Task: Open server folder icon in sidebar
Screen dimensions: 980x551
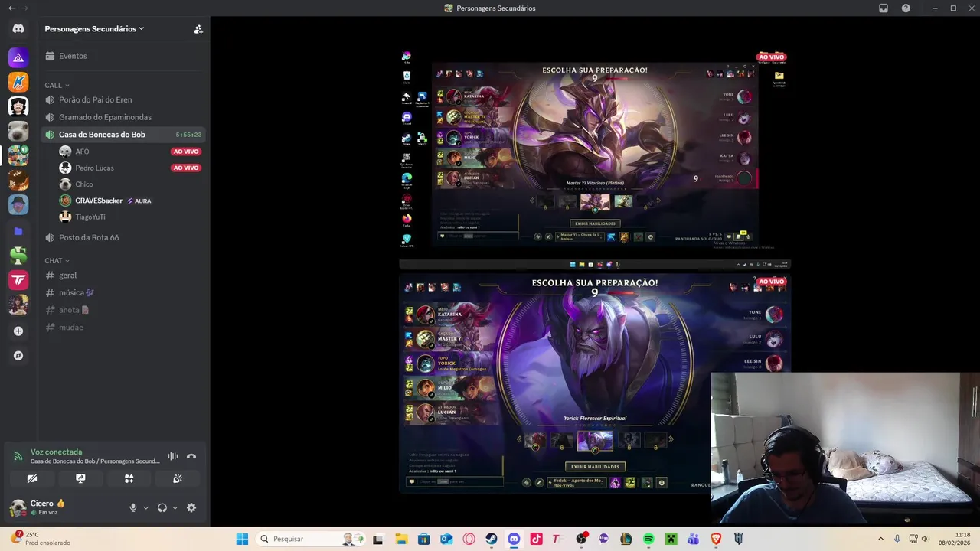Action: [18, 231]
